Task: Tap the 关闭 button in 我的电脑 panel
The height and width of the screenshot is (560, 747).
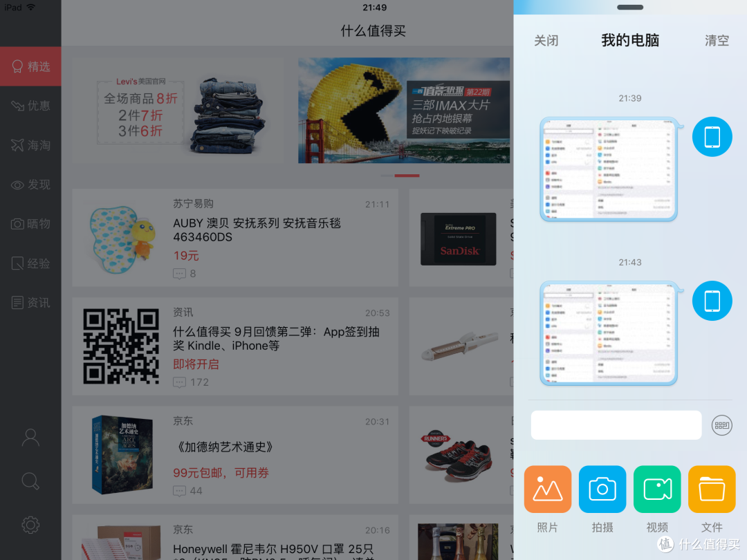Action: tap(546, 41)
